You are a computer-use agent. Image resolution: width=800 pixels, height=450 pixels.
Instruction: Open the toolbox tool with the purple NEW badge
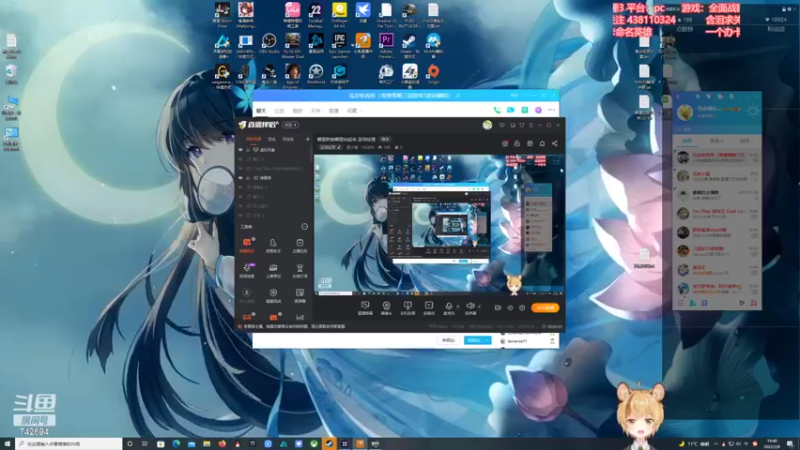click(x=247, y=270)
